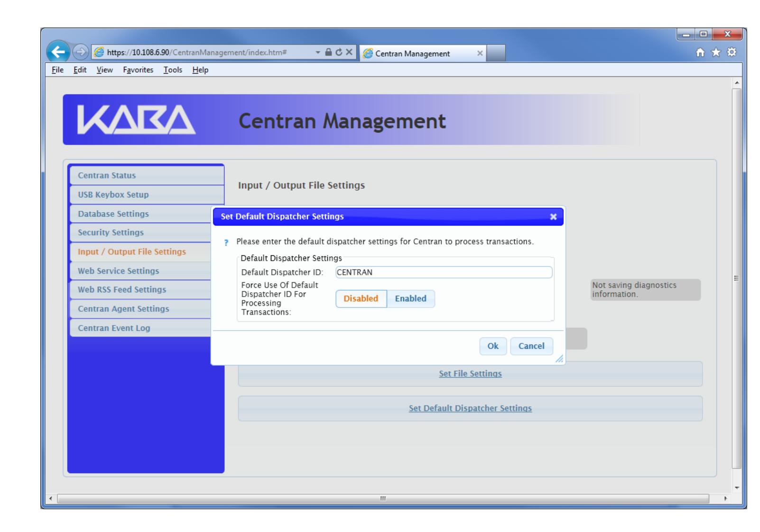Screen dimensions: 760x532
Task: Open Database Settings section
Action: coord(141,214)
